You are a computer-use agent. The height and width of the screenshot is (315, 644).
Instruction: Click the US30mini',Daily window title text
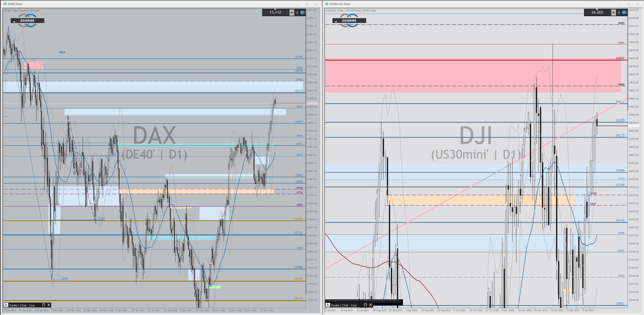(x=340, y=4)
